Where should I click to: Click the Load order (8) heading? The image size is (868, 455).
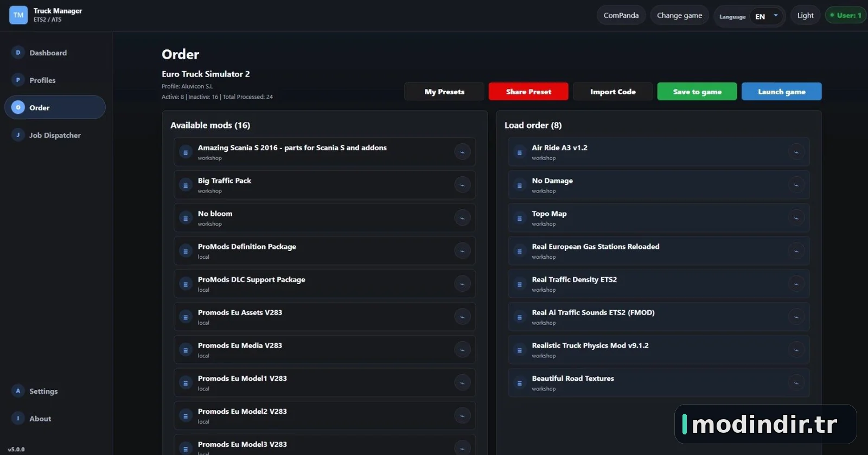533,125
